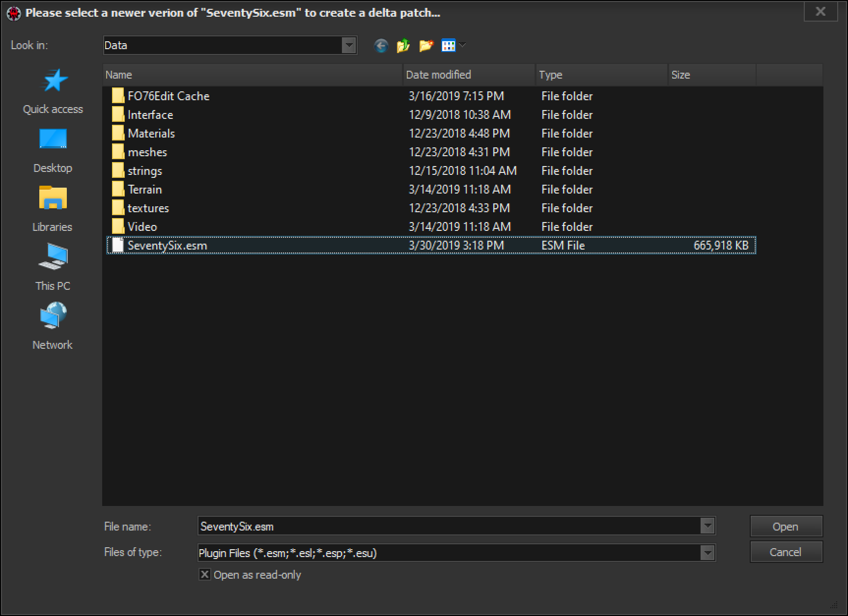Navigate up one folder level
The width and height of the screenshot is (848, 616).
(403, 45)
